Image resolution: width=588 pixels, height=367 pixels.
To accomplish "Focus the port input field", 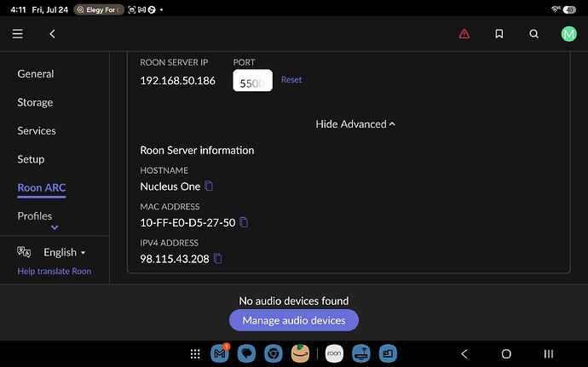I will click(x=252, y=80).
